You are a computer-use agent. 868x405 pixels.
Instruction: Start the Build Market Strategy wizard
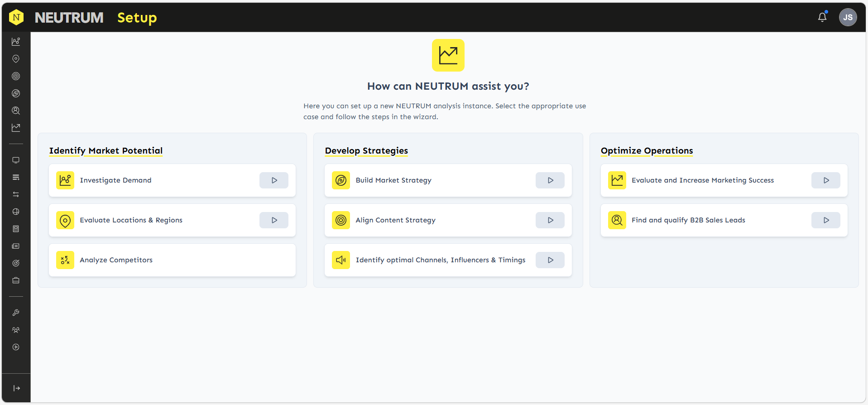click(550, 180)
